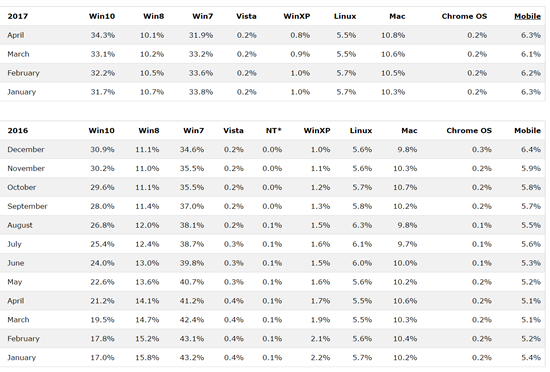This screenshot has height=372, width=550.
Task: Select May 2016 Mobile value 5.2%
Action: click(531, 282)
